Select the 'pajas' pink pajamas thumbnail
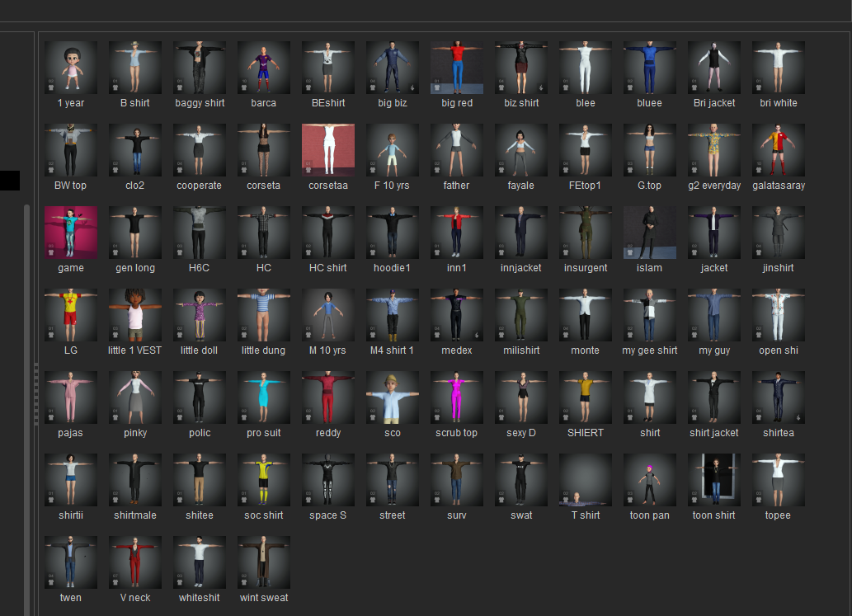This screenshot has width=852, height=616. (x=71, y=397)
